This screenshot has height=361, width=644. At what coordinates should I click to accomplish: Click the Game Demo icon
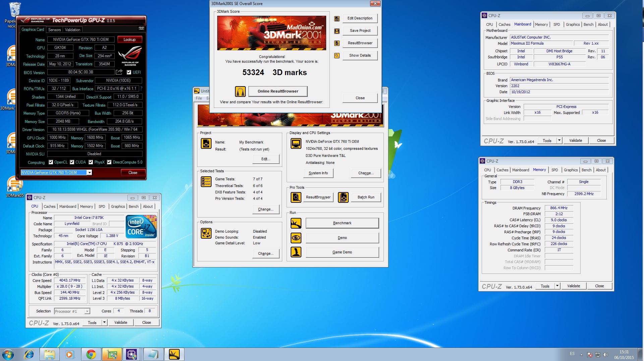click(296, 252)
